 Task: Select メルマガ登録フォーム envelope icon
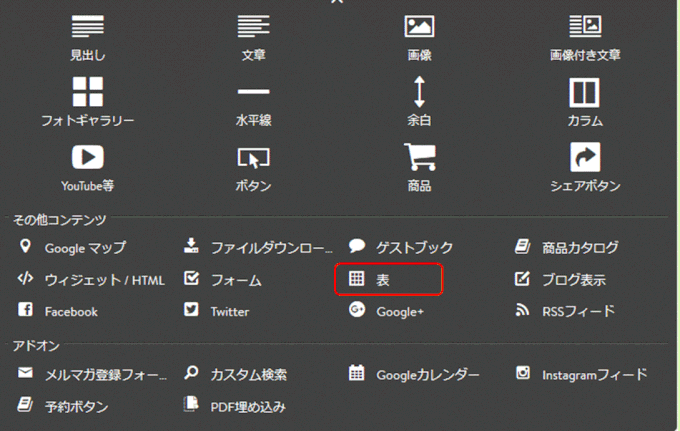[26, 373]
